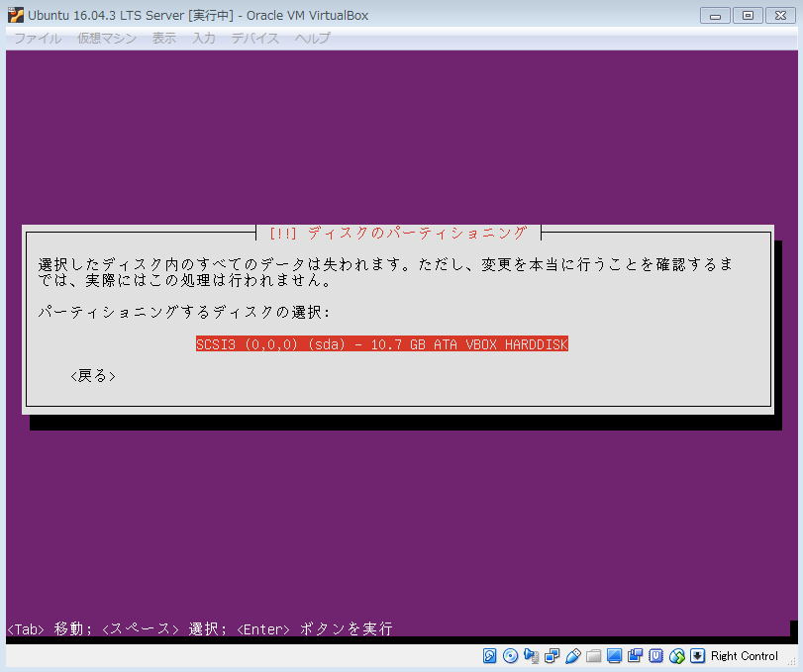The image size is (803, 672).
Task: Click the keyboard capture arrow icon
Action: (697, 656)
